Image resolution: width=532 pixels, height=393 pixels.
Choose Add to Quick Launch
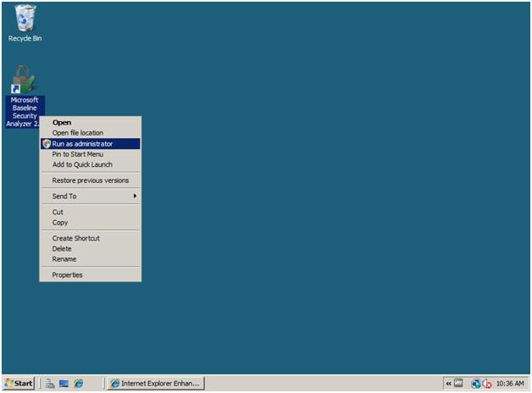point(91,165)
